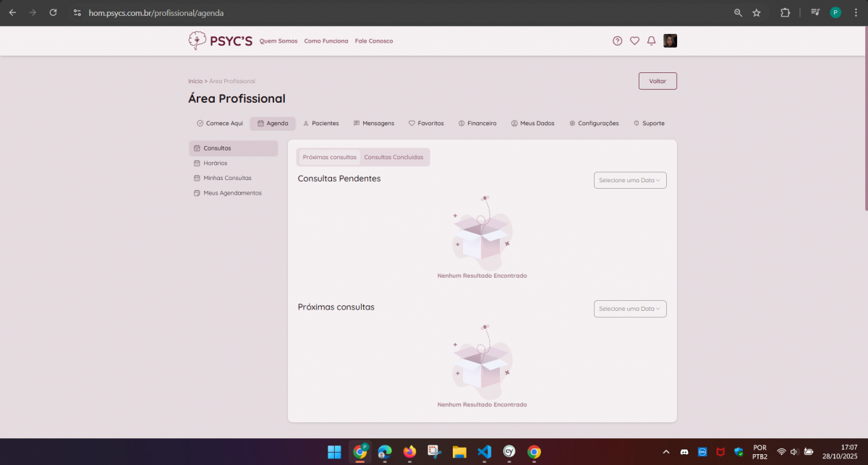The width and height of the screenshot is (868, 465).
Task: Expand Próximas consultas date dropdown
Action: tap(629, 309)
